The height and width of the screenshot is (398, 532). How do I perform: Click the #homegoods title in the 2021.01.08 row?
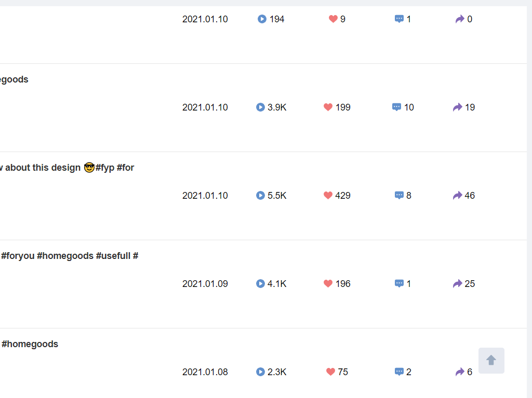click(30, 344)
